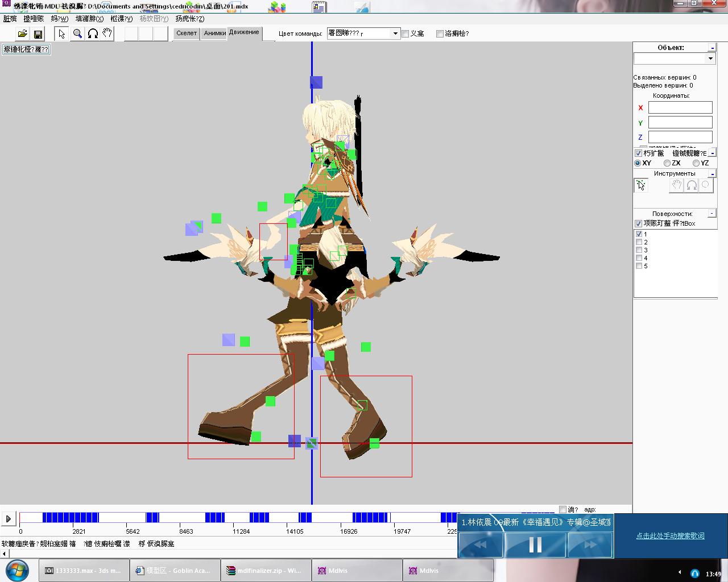The image size is (728, 582).
Task: Collapse the Объект panel section
Action: [712, 48]
